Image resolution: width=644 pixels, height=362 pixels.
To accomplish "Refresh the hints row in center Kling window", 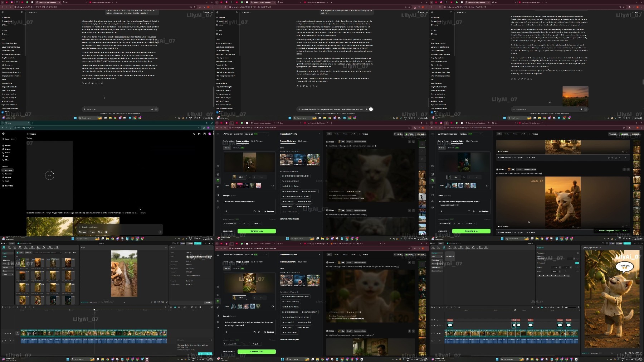I will [273, 185].
